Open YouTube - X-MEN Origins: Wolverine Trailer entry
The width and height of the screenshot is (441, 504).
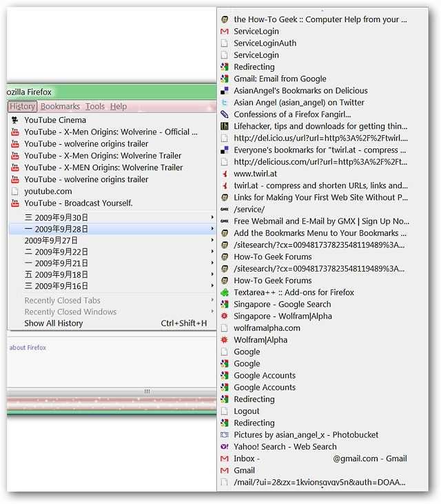[112, 168]
